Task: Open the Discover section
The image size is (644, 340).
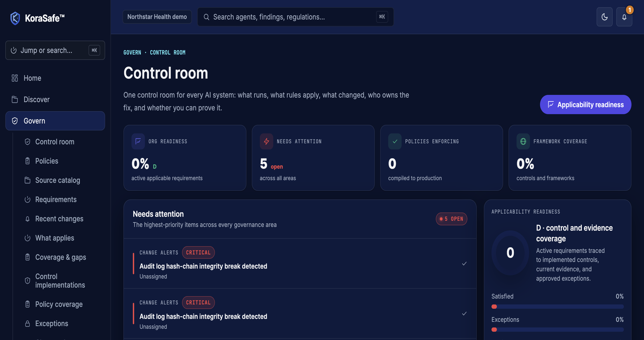Action: click(55, 100)
